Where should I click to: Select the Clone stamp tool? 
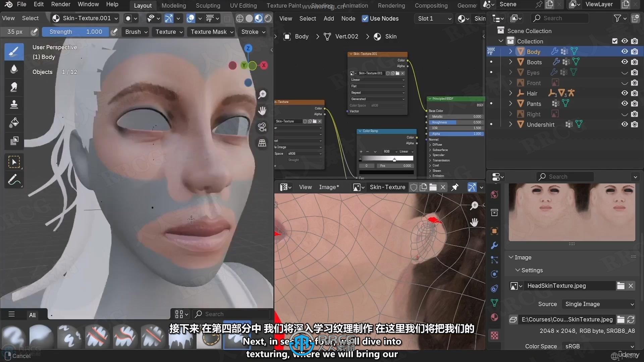pyautogui.click(x=14, y=105)
